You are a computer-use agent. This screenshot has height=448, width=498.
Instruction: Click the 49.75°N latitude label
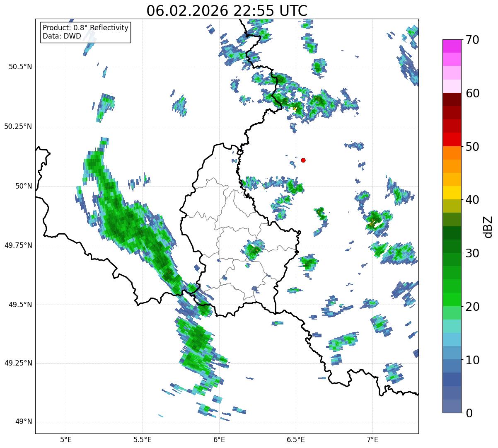tap(18, 245)
